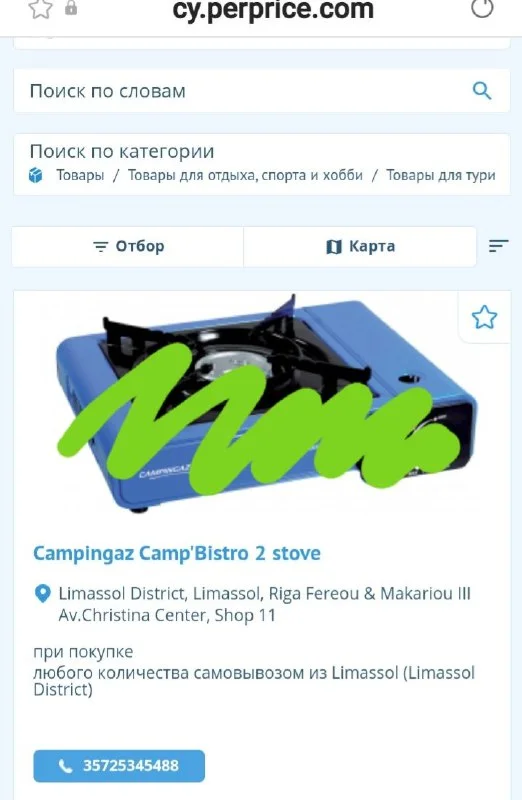Click the magnifier search icon
This screenshot has height=800, width=522.
pyautogui.click(x=482, y=91)
